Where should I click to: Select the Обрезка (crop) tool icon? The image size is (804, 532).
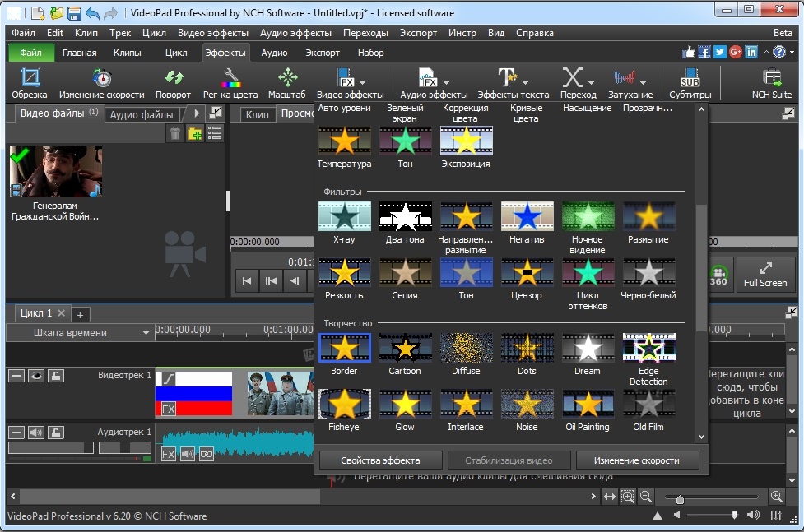click(x=28, y=80)
